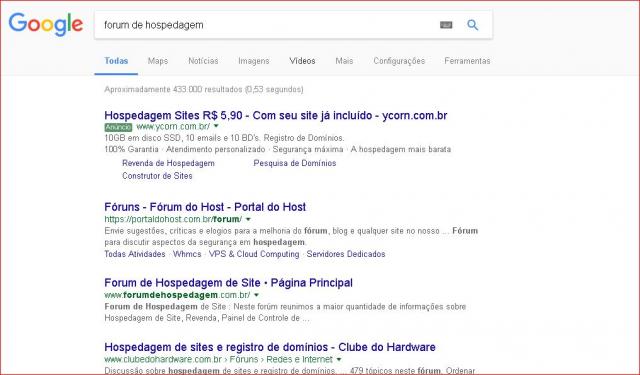Image resolution: width=640 pixels, height=375 pixels.
Task: Expand dropdown arrow beside portaldohost.com.br/forum/
Action: click(248, 219)
